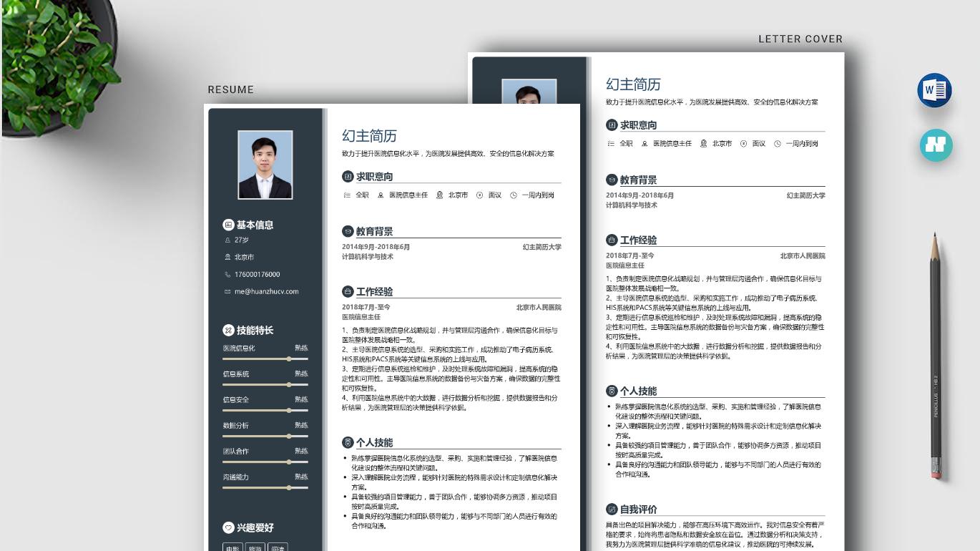Click 幻主简历大学 in LETTER COVER page

(805, 195)
